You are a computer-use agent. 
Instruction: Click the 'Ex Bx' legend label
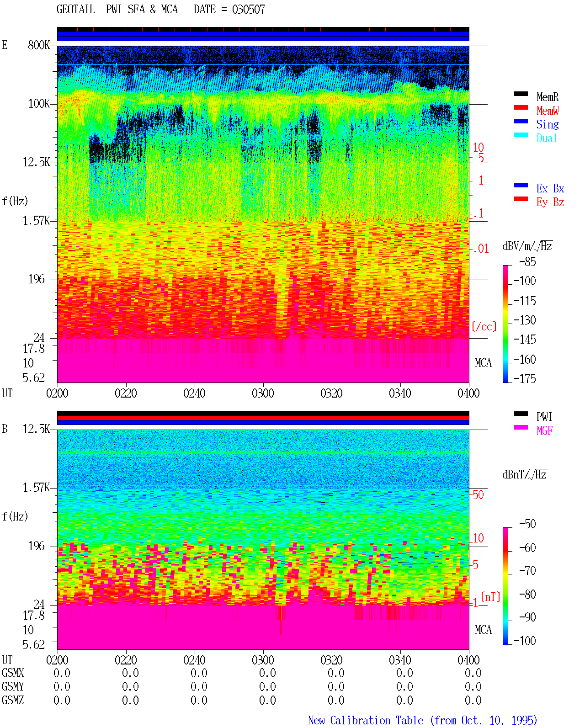pos(550,188)
